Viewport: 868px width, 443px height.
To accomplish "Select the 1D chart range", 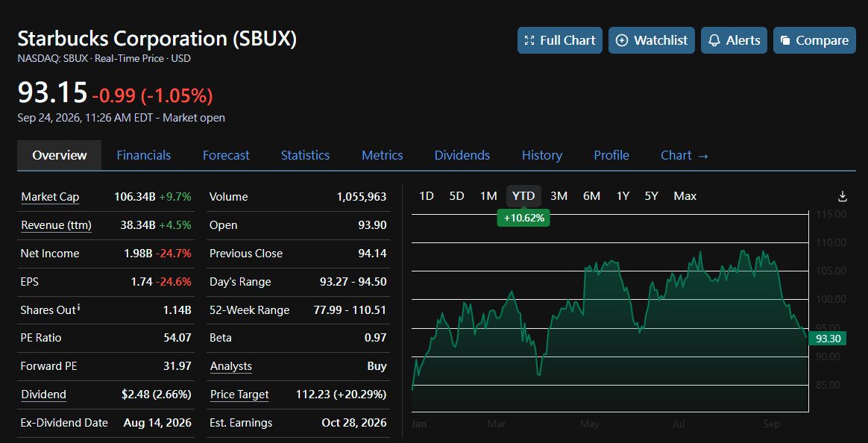I will pos(427,196).
